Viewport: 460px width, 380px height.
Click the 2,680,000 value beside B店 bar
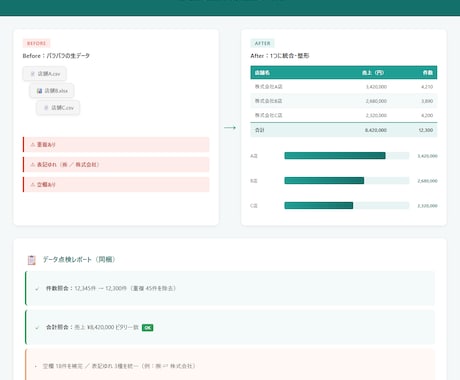pyautogui.click(x=427, y=181)
